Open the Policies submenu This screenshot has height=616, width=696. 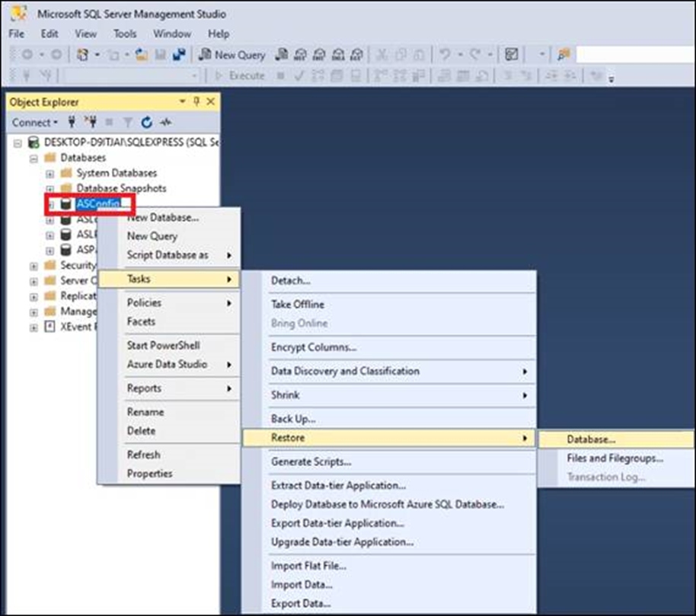tap(169, 303)
